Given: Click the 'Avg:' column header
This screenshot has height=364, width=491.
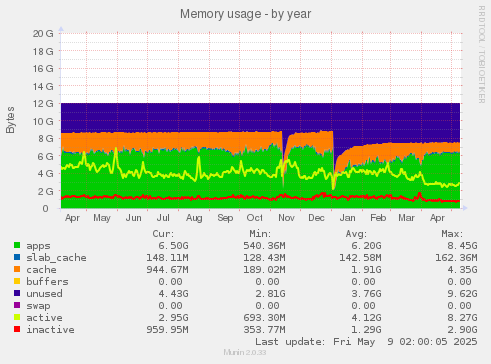Looking at the screenshot, I should click(x=356, y=234).
